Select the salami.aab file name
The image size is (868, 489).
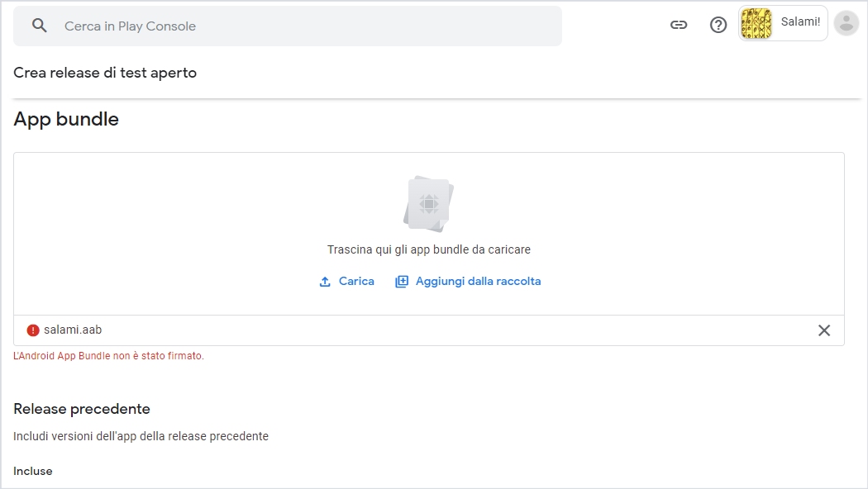click(73, 330)
